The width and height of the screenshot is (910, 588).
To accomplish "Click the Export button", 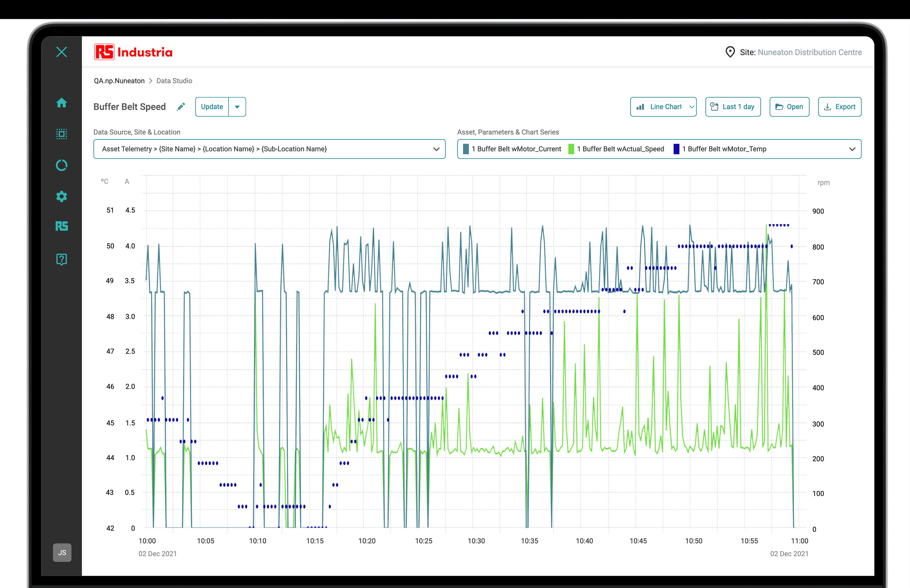I will point(839,107).
